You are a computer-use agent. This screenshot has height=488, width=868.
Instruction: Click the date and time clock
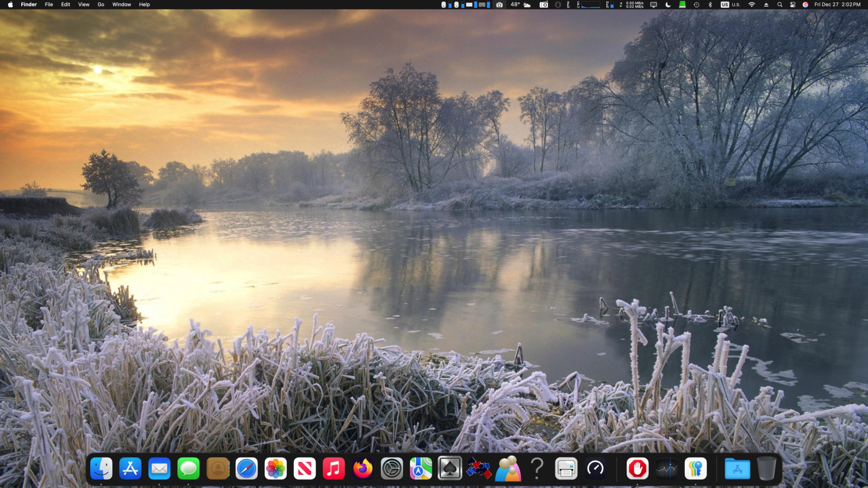coord(837,5)
